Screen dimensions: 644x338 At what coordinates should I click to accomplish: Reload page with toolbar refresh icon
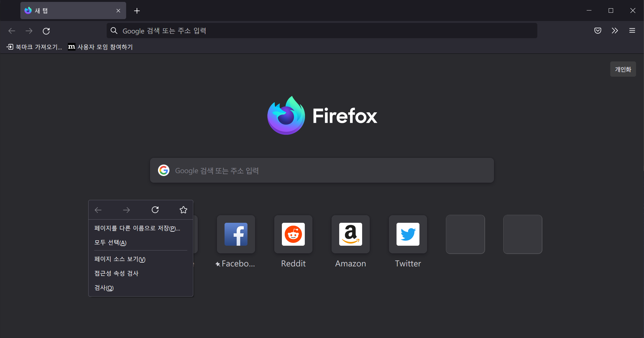pos(46,31)
